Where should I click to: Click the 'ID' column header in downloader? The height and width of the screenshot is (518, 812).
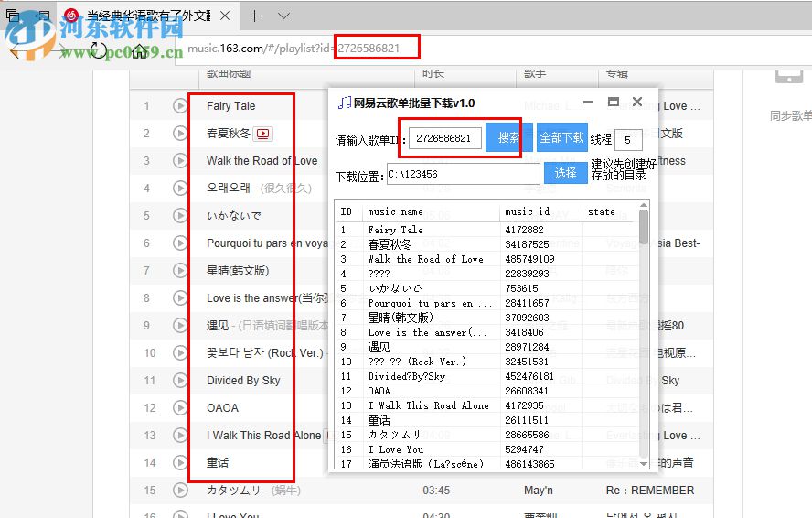[346, 211]
